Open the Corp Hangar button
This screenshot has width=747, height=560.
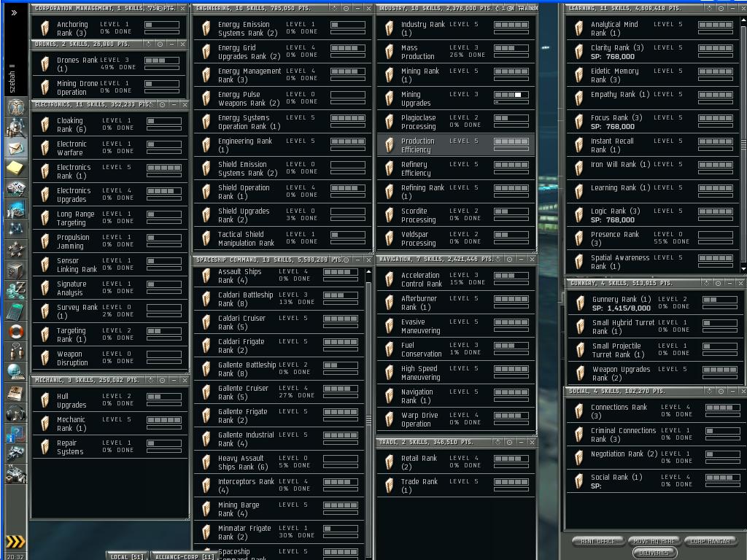[711, 541]
